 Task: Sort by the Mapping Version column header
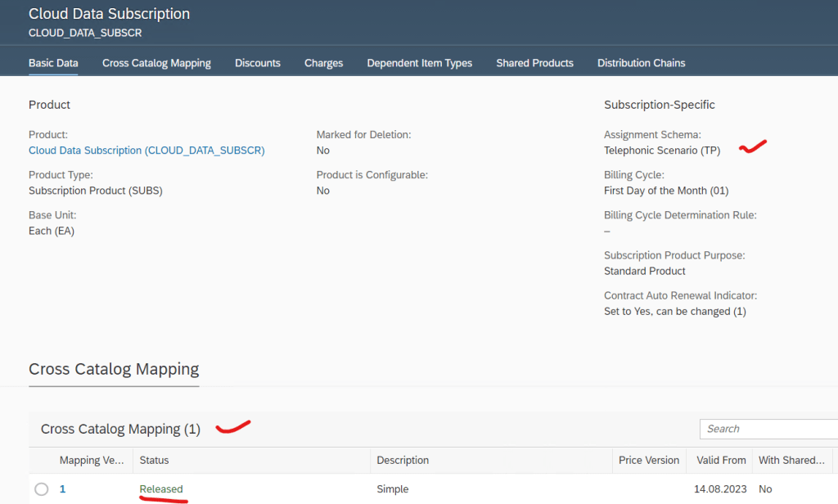click(x=91, y=461)
